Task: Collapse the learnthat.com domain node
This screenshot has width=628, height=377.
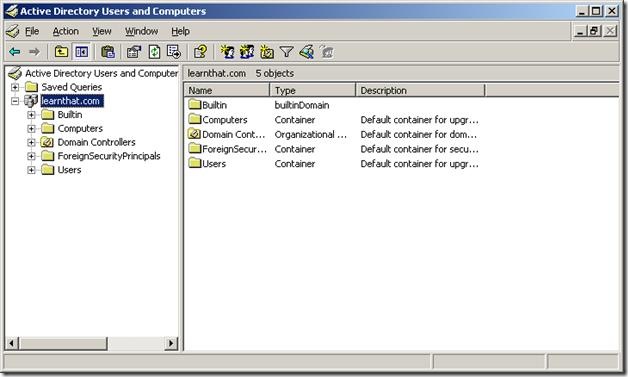Action: click(15, 101)
